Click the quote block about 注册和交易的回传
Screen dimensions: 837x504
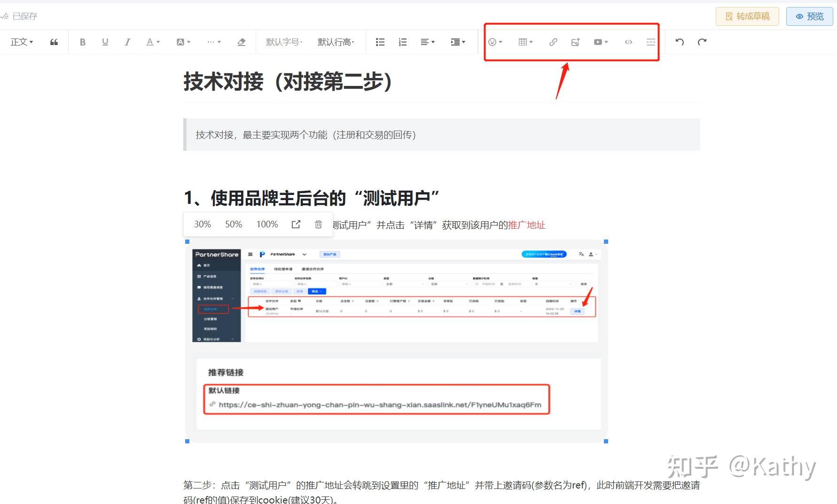pos(442,135)
